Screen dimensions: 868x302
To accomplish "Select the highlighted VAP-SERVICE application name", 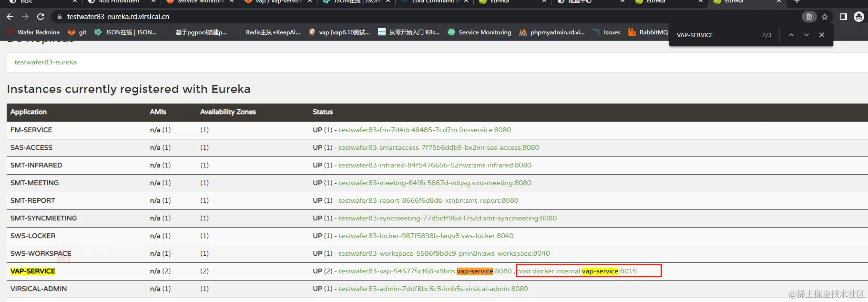I will coord(33,271).
